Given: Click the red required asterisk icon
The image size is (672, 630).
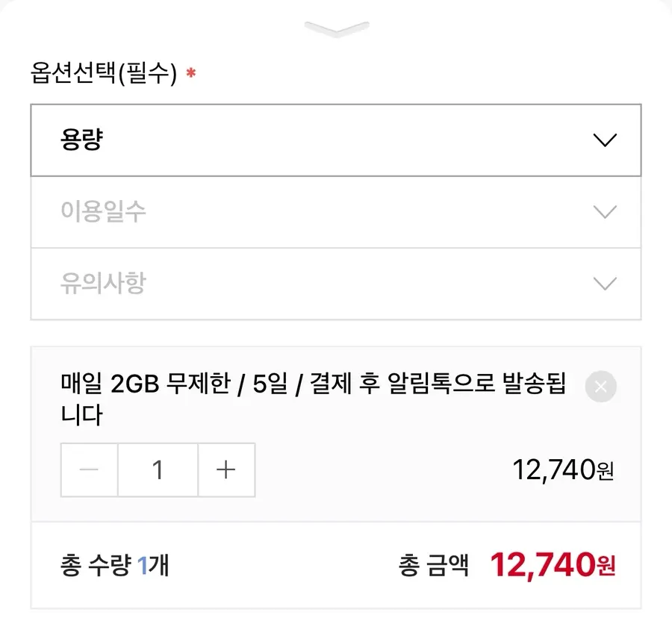Looking at the screenshot, I should pyautogui.click(x=190, y=73).
